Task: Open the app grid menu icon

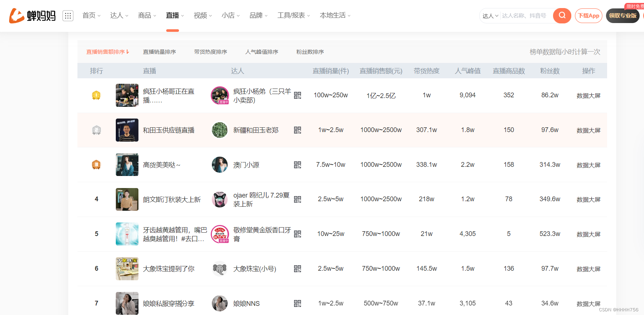Action: tap(68, 16)
